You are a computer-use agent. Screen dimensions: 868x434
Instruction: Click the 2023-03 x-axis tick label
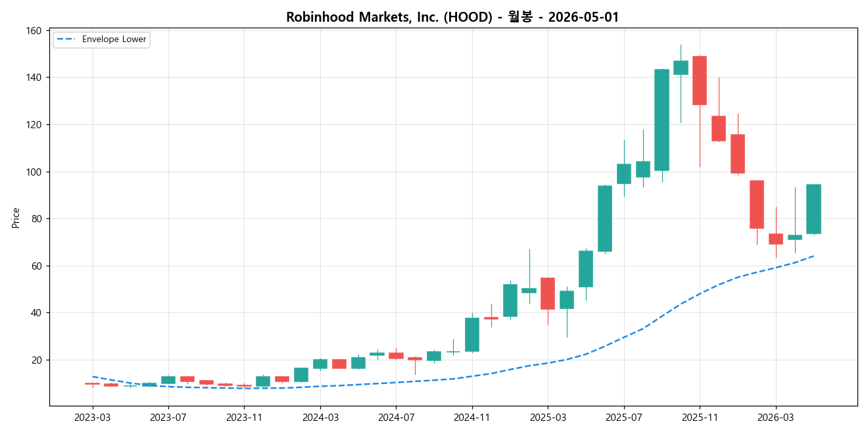pos(93,418)
